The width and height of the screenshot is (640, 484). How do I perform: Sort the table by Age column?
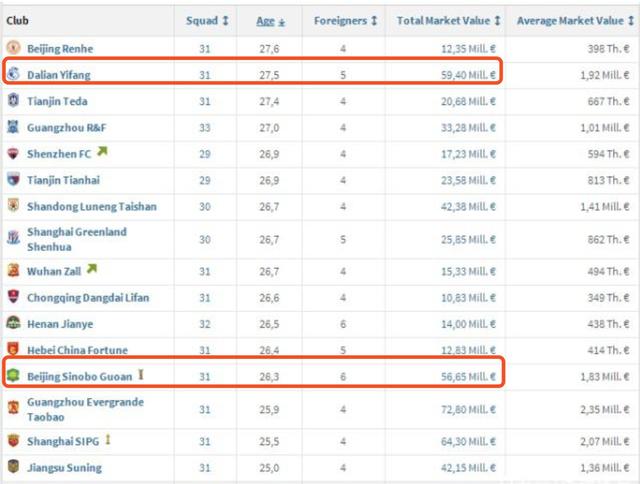click(270, 21)
